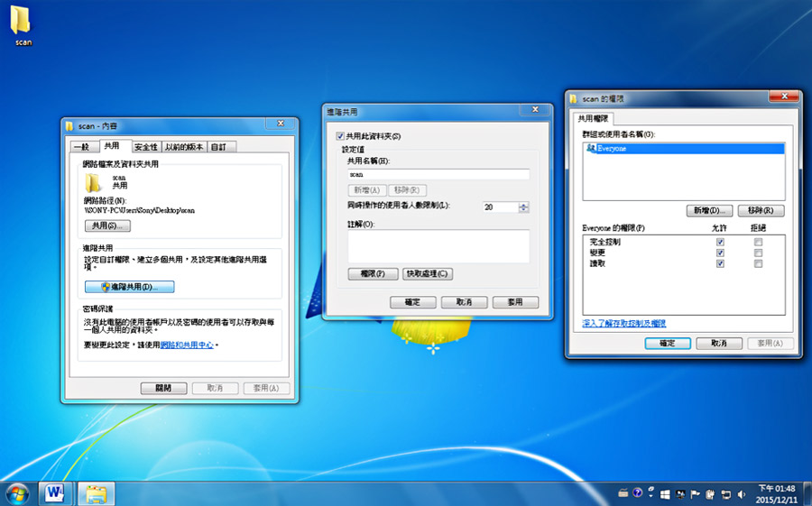Click the user limit field showing 20
The width and height of the screenshot is (812, 506).
(500, 207)
